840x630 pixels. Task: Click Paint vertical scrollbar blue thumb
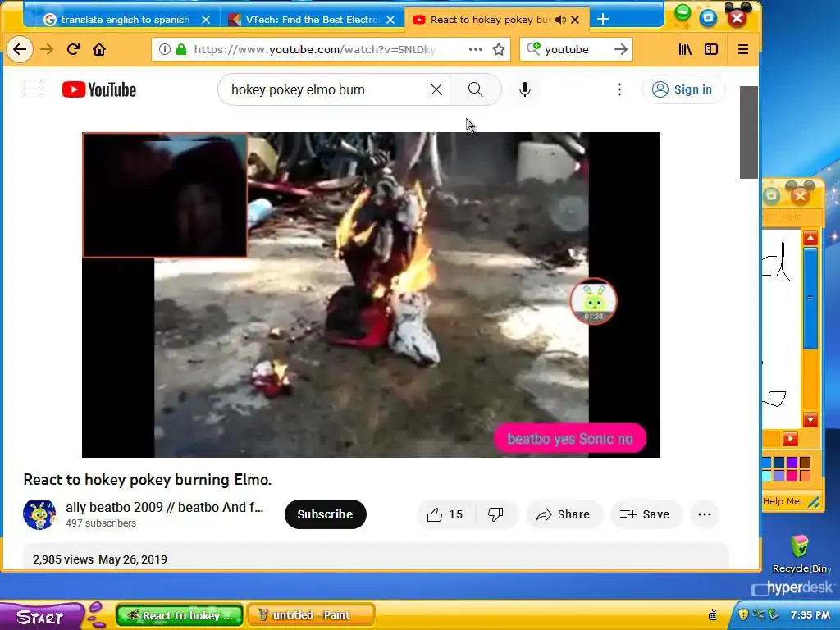810,297
